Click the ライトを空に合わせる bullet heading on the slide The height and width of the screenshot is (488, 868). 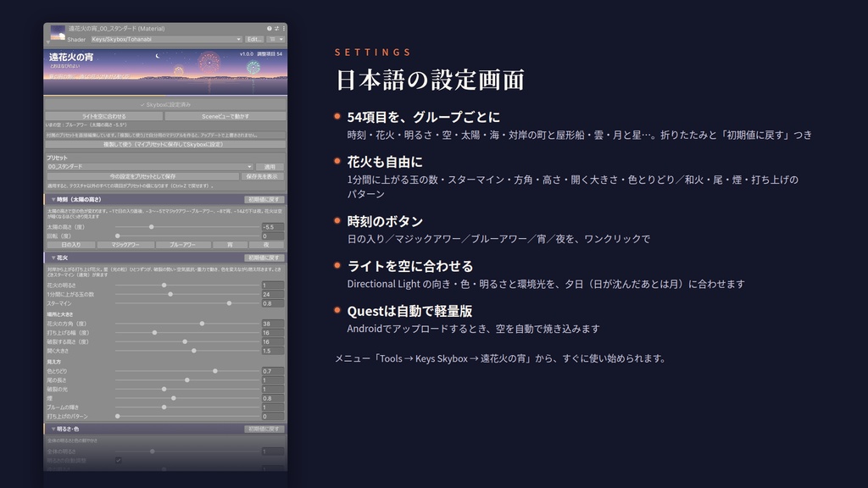click(410, 266)
